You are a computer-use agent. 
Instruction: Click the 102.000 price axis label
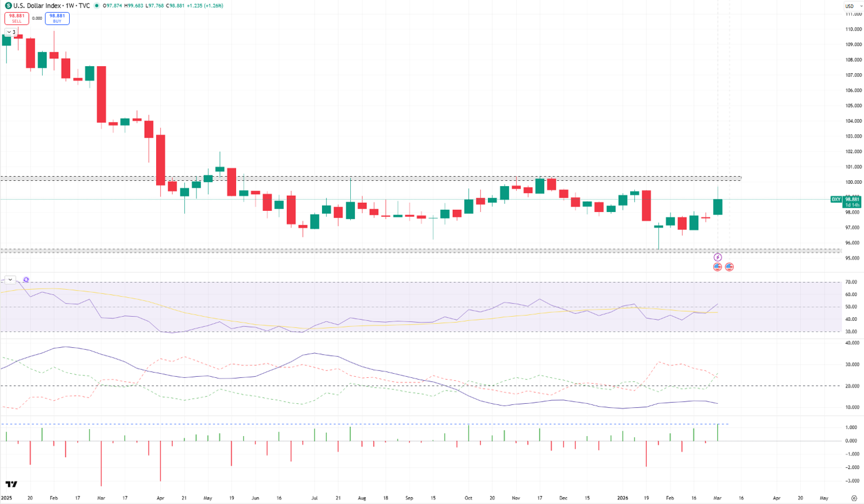point(854,151)
